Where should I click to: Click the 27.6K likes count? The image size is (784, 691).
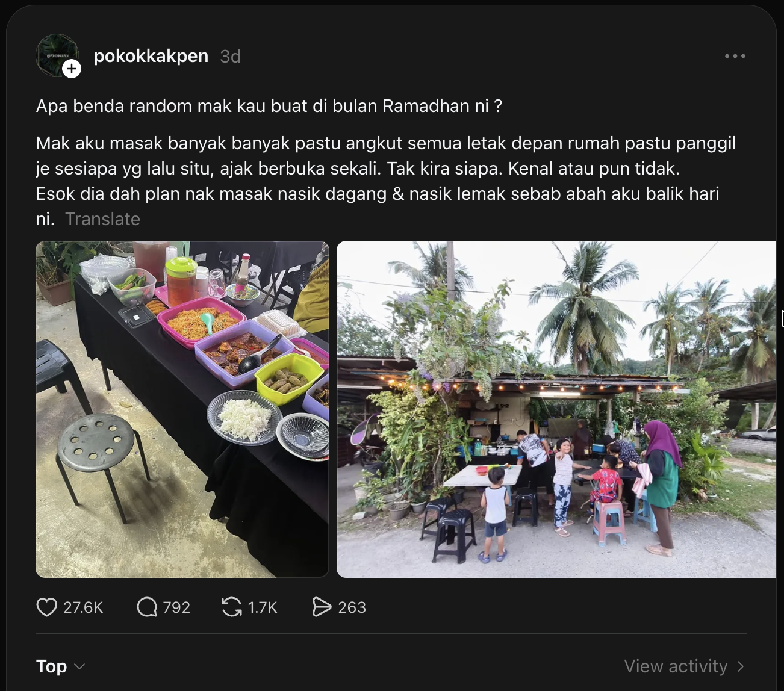tap(83, 608)
